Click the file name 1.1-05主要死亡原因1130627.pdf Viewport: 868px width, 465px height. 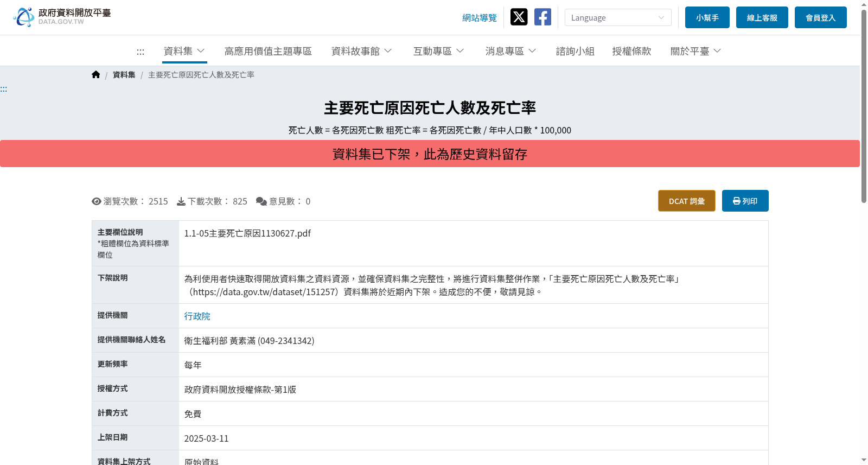click(x=247, y=233)
